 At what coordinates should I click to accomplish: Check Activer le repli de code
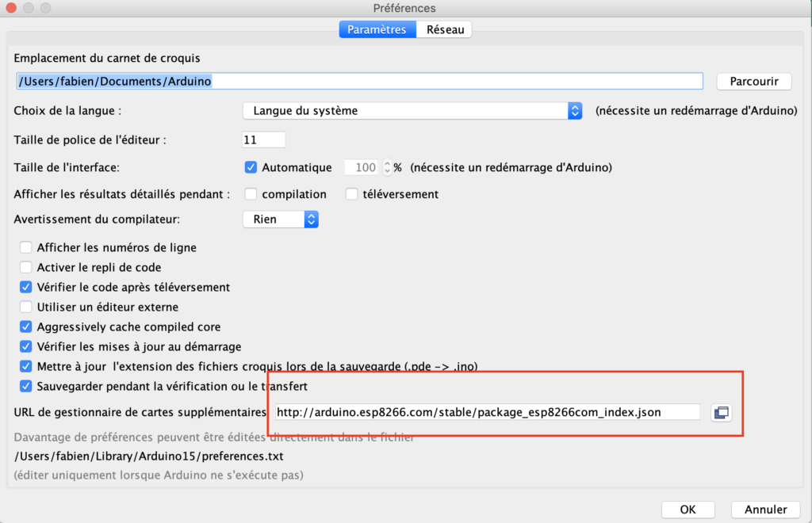pyautogui.click(x=26, y=267)
